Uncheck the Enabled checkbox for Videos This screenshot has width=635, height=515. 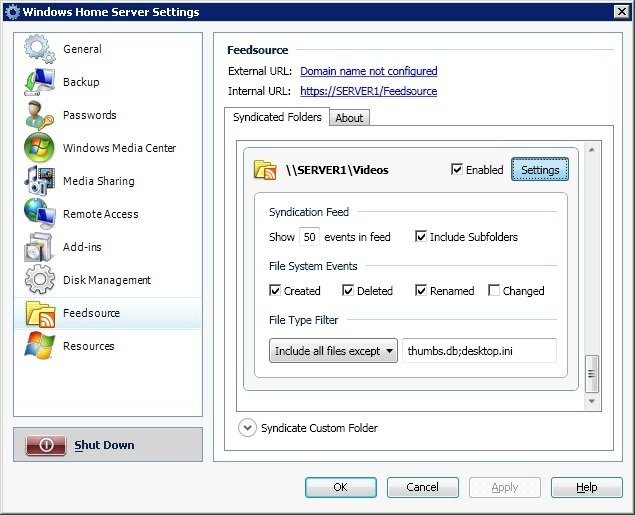457,169
